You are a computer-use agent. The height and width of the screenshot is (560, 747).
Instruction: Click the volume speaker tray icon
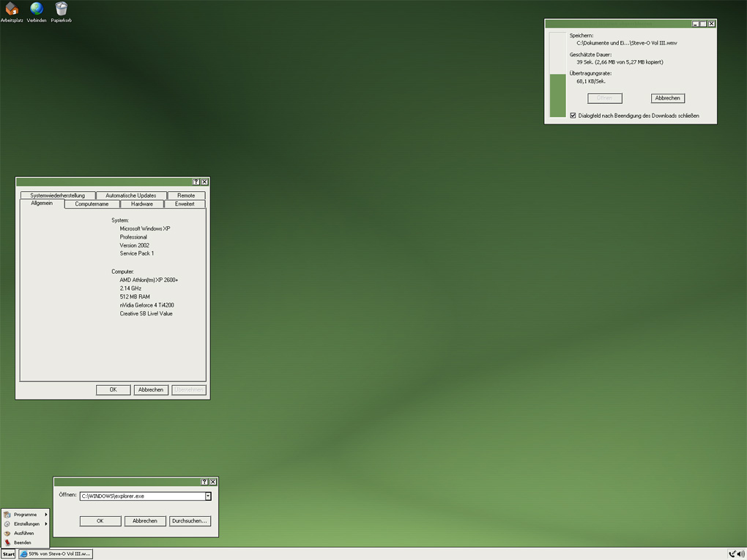click(740, 554)
